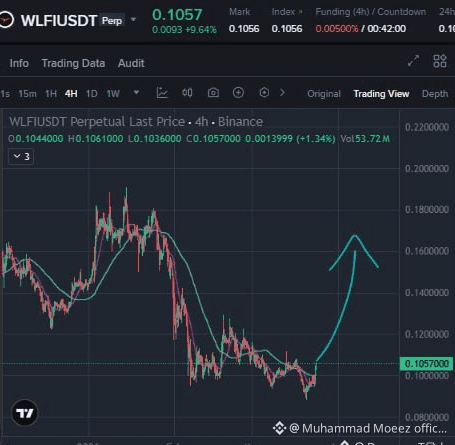Click the price change 0.0093 +9.64%
This screenshot has height=445, width=455.
(x=184, y=30)
